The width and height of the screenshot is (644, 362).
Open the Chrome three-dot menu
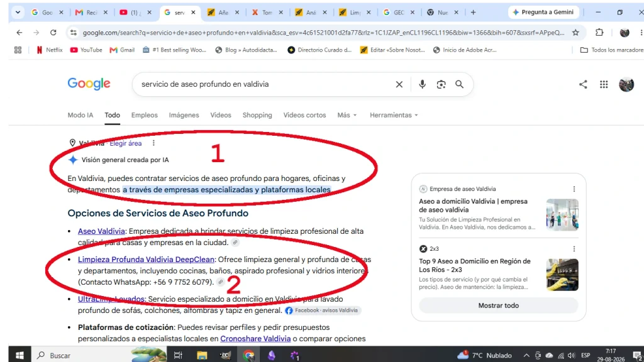pos(641,33)
